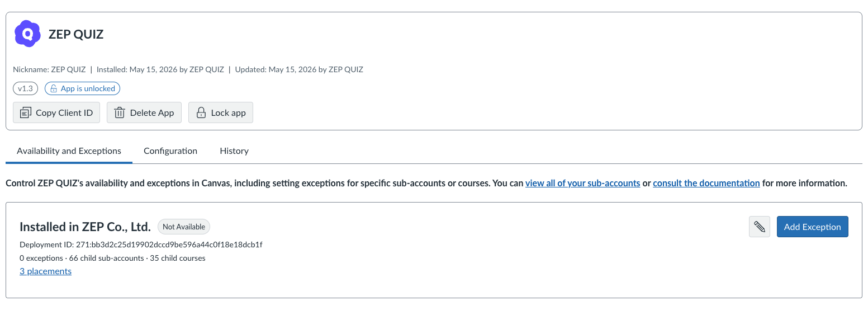Open the 3 placements link

45,271
